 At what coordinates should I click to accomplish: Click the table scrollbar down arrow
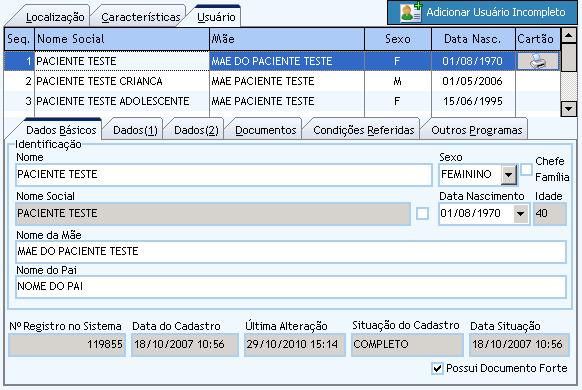pos(568,109)
